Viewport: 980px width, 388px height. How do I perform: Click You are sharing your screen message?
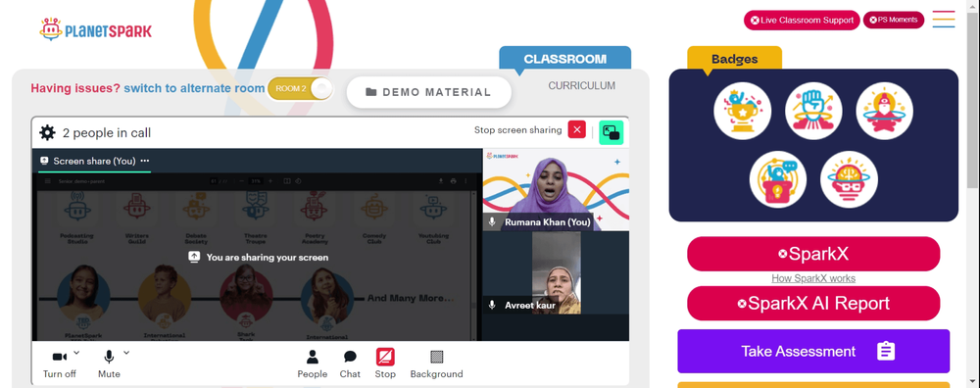click(x=259, y=257)
